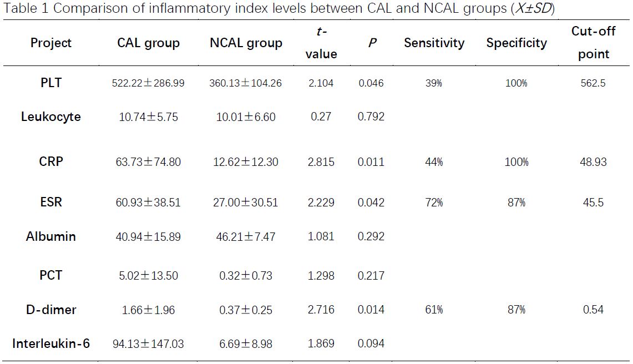Select the D-dimer row label
The height and width of the screenshot is (364, 633).
pyautogui.click(x=51, y=310)
